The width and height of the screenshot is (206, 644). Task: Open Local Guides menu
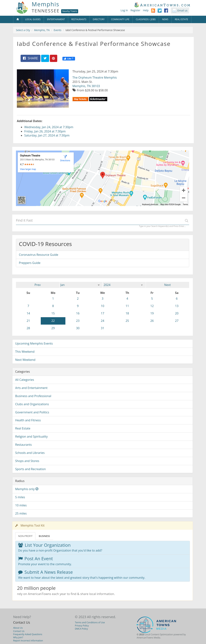point(33,19)
